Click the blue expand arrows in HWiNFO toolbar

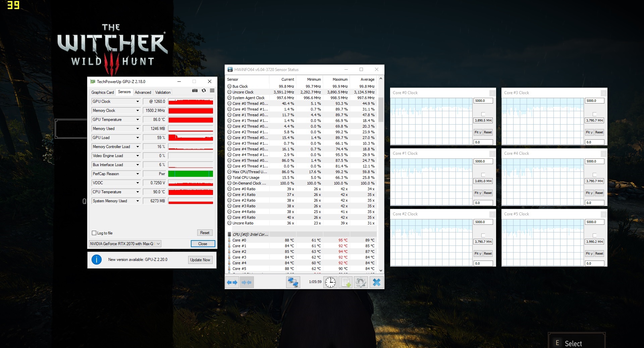tap(232, 282)
